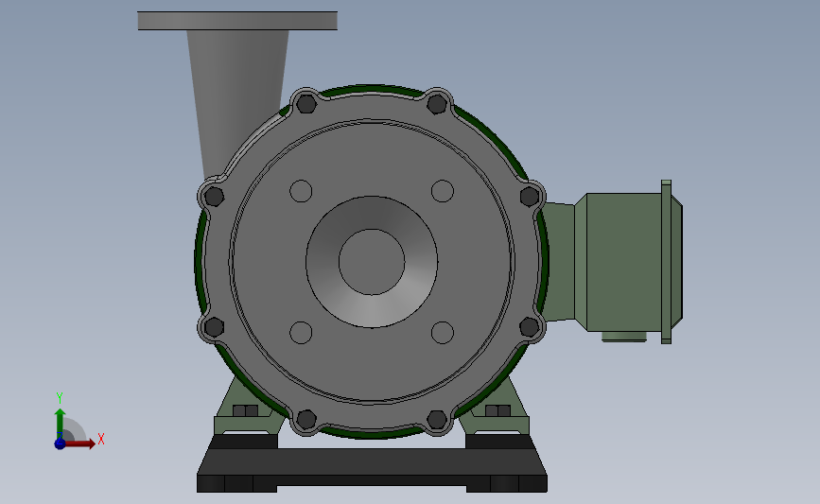Click the blue Z axis ball of triad

click(60, 443)
